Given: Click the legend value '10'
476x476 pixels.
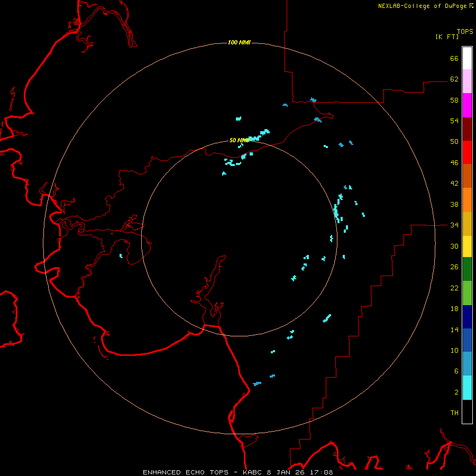Looking at the screenshot, I should (454, 350).
